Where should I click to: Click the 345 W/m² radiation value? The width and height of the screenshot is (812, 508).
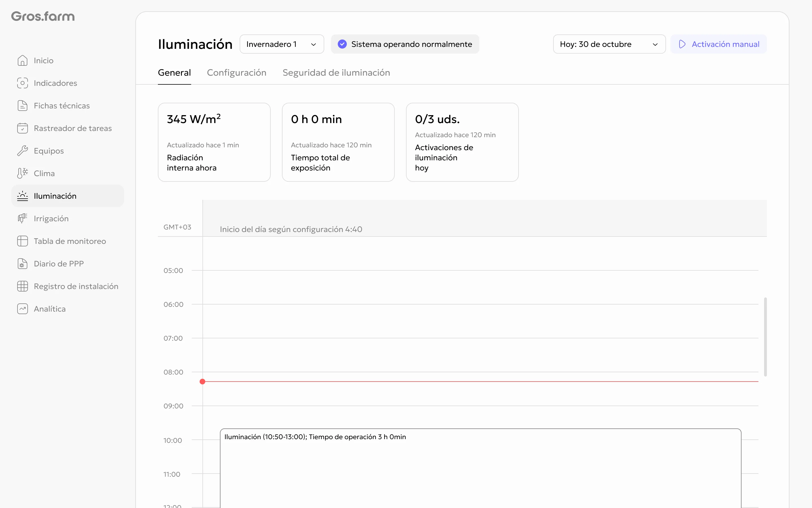194,119
